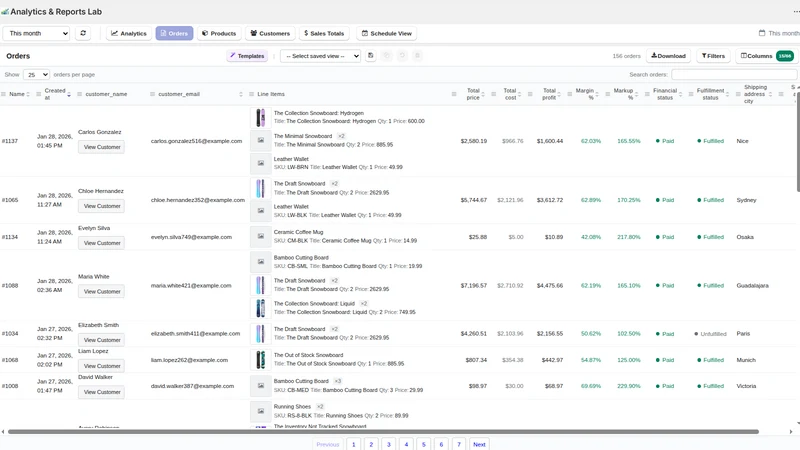Image resolution: width=800 pixels, height=450 pixels.
Task: Click email chloe.hernandez352@example.com
Action: tap(197, 200)
